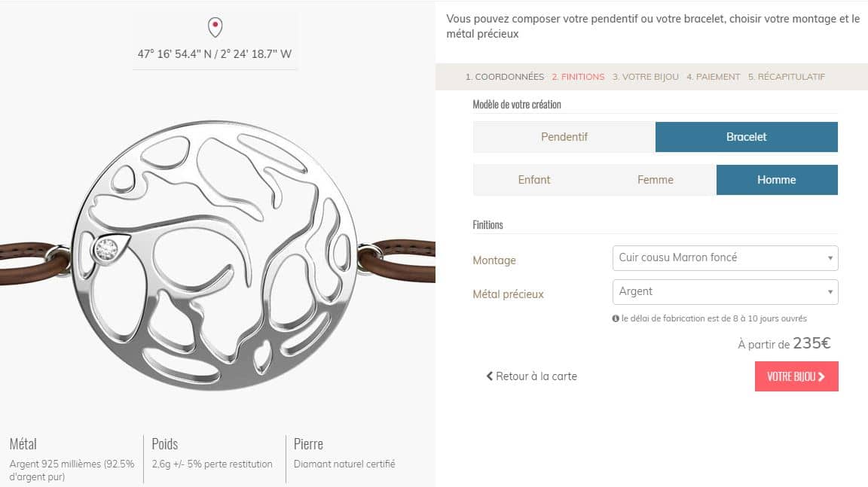This screenshot has height=487, width=868.
Task: Choose the Homme size option
Action: (x=776, y=180)
